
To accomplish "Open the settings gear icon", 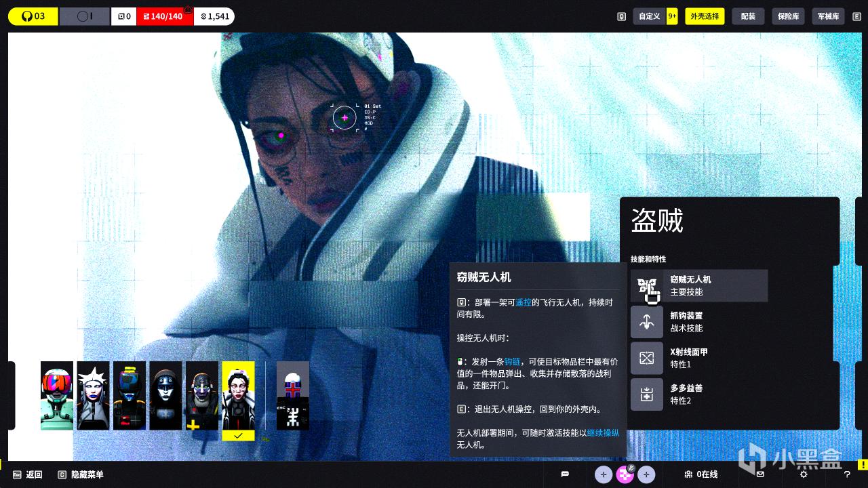I will (x=804, y=474).
